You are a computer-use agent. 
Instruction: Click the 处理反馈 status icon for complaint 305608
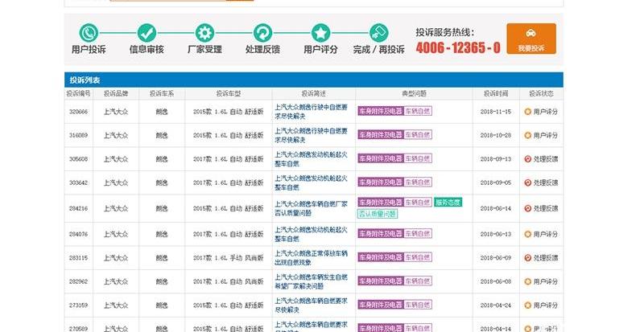(x=528, y=159)
